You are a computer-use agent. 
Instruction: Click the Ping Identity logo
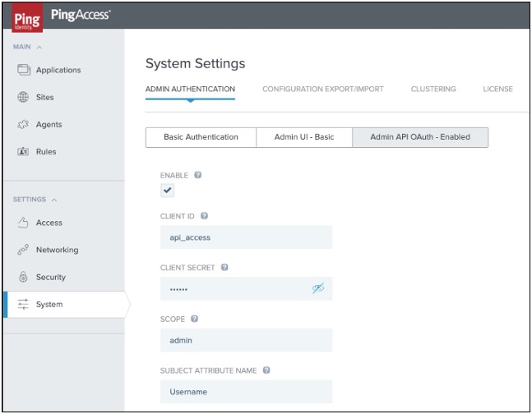(x=26, y=16)
